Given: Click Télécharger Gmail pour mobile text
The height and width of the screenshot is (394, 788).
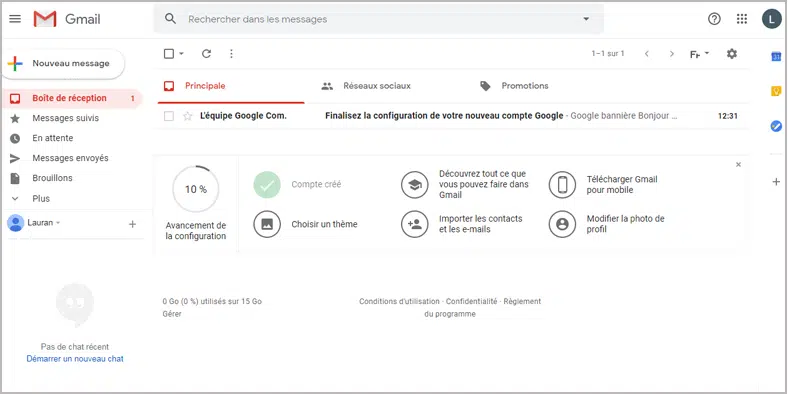Looking at the screenshot, I should point(622,184).
